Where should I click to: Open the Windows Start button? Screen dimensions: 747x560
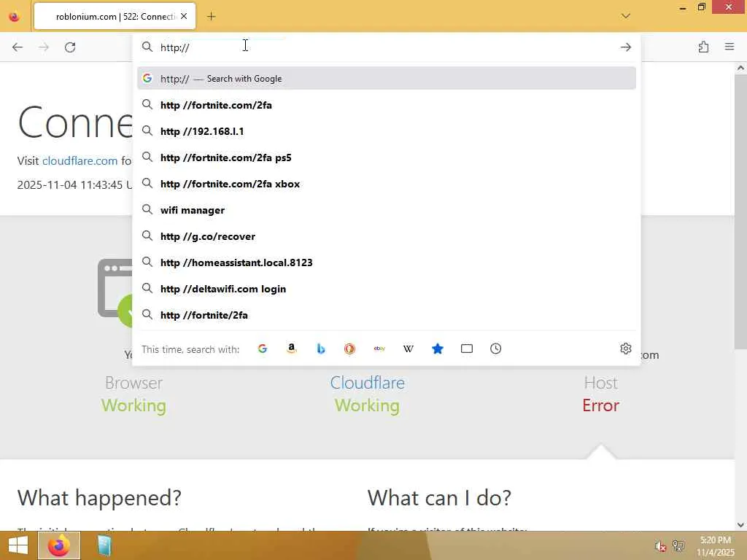coord(18,545)
